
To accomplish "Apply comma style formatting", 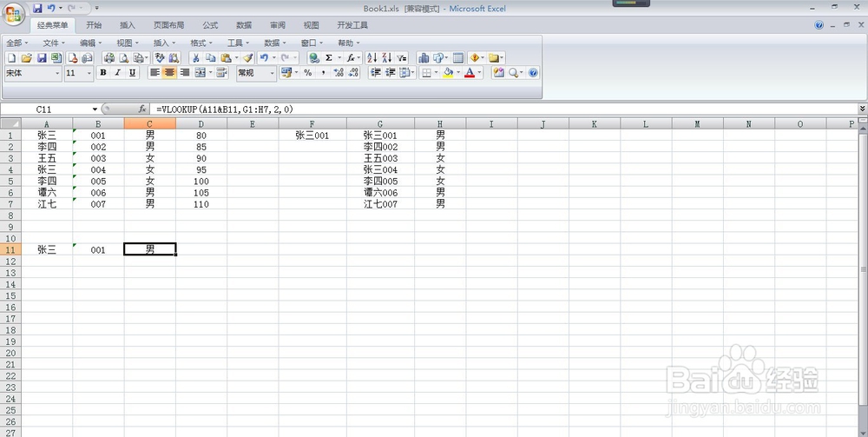I will 323,73.
